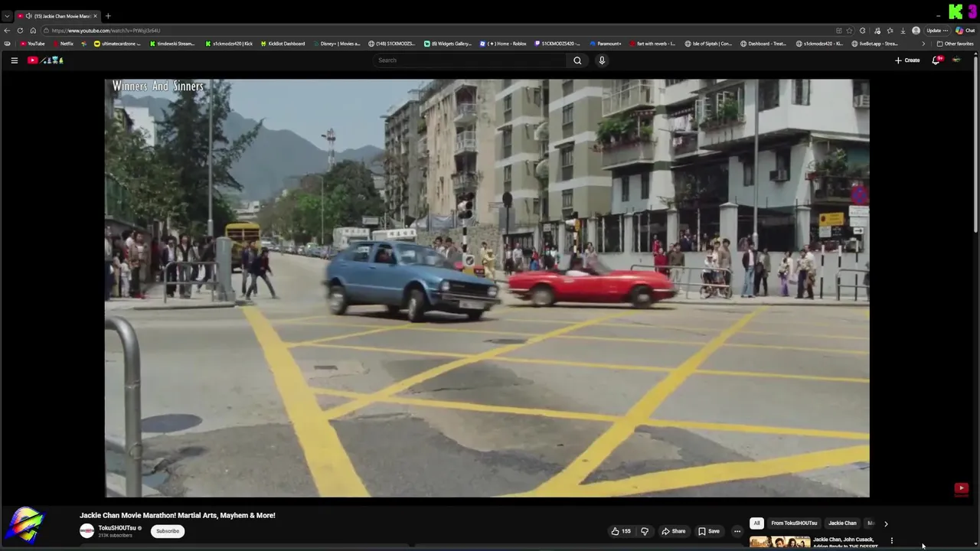
Task: Open liveBot.app bookmark
Action: pos(874,44)
